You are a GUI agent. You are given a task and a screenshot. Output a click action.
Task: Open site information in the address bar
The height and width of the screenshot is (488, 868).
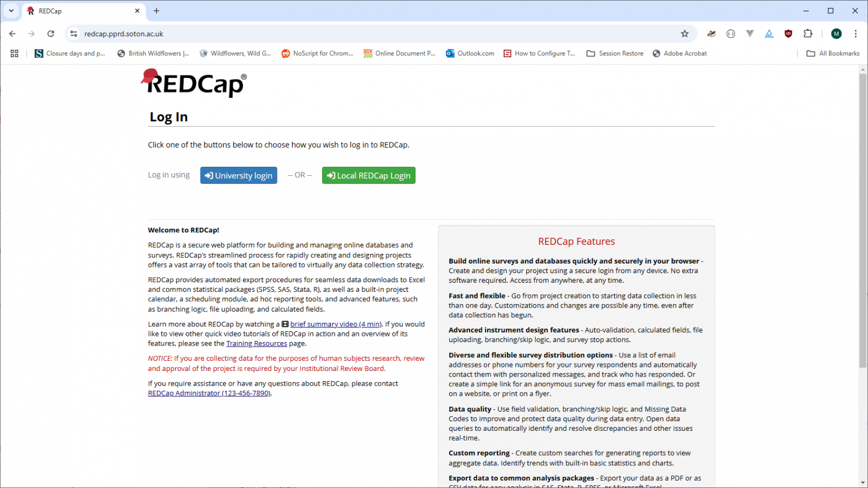(x=73, y=34)
